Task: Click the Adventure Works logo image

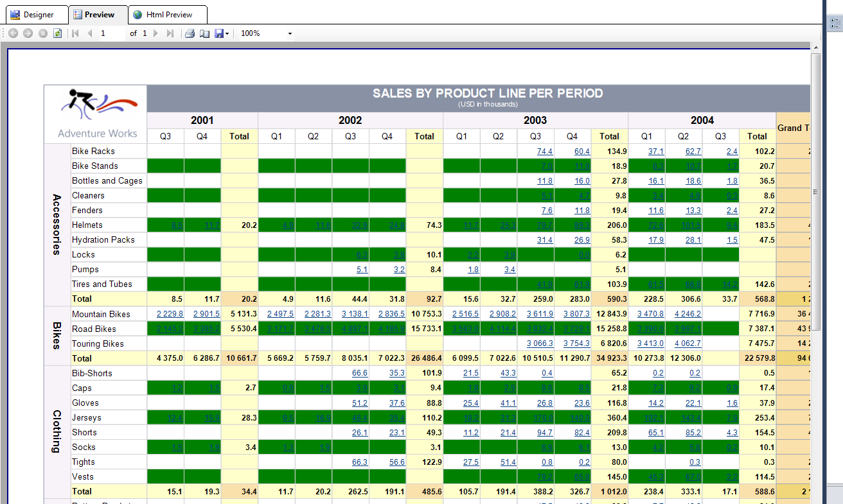Action: click(x=97, y=114)
